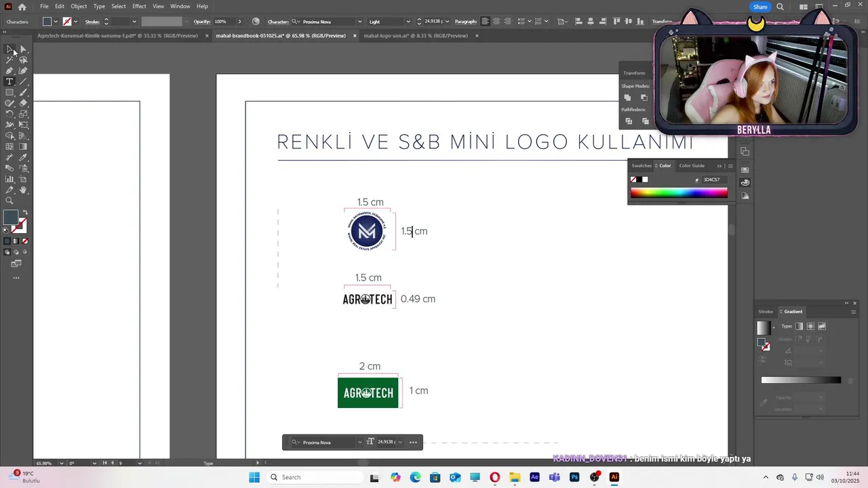The height and width of the screenshot is (488, 868).
Task: Select the Rotate tool
Action: coord(9,115)
